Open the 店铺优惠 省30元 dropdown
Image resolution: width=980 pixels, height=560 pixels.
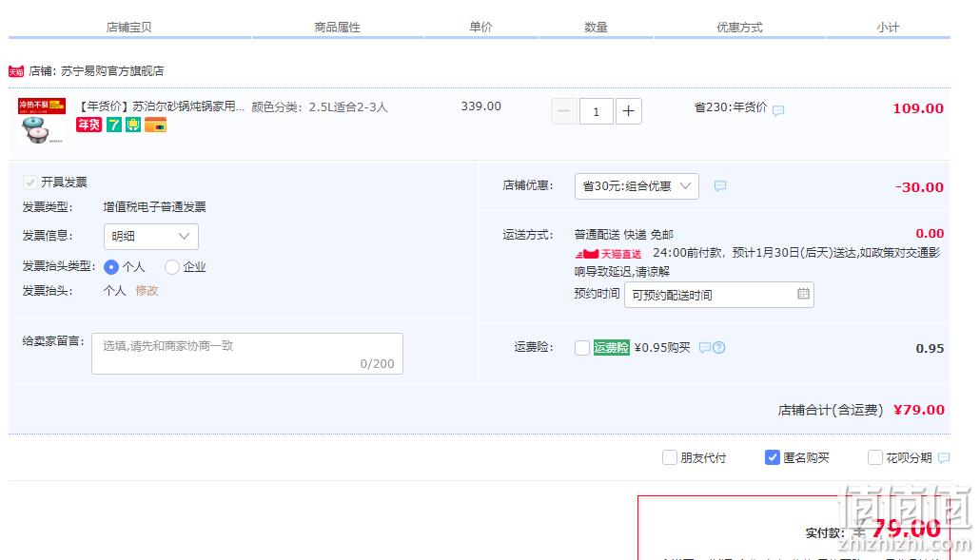[637, 186]
